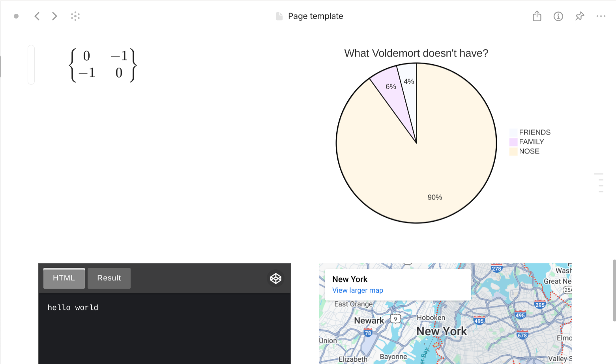Click the vertical scrollbar thumb
Screen dimensions: 616x364
(614, 290)
